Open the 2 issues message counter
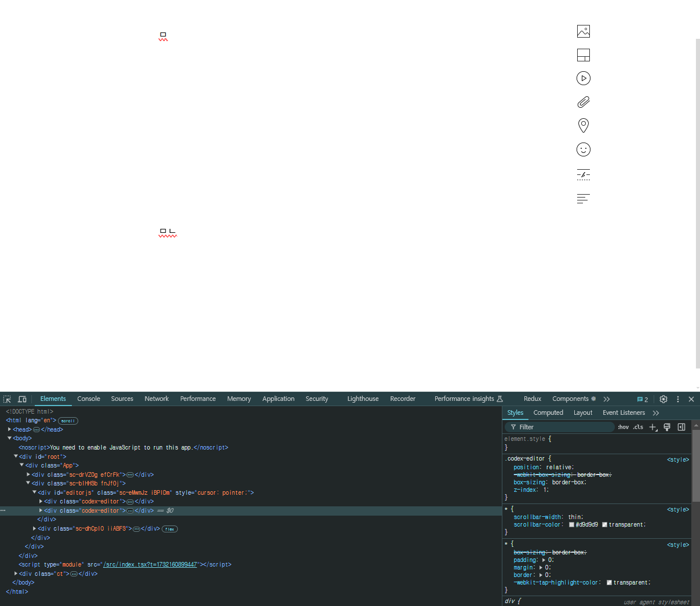The height and width of the screenshot is (606, 700). point(643,399)
